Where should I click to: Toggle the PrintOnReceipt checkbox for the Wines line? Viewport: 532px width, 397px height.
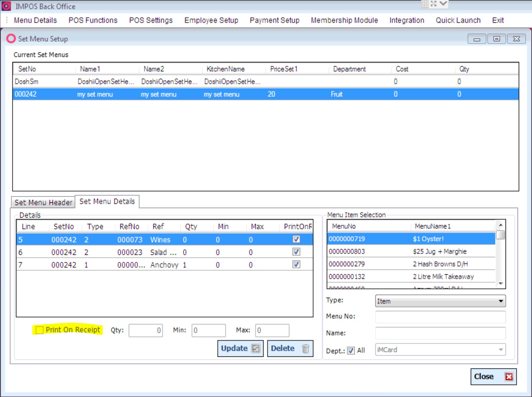tap(296, 239)
